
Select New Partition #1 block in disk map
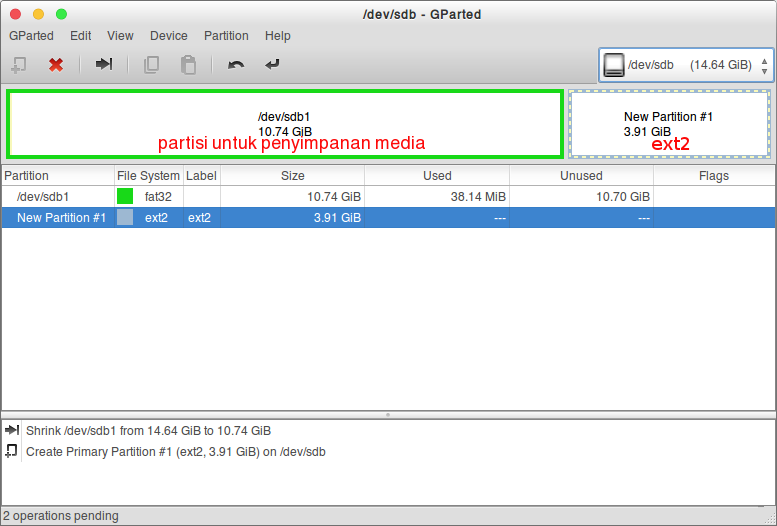click(669, 124)
